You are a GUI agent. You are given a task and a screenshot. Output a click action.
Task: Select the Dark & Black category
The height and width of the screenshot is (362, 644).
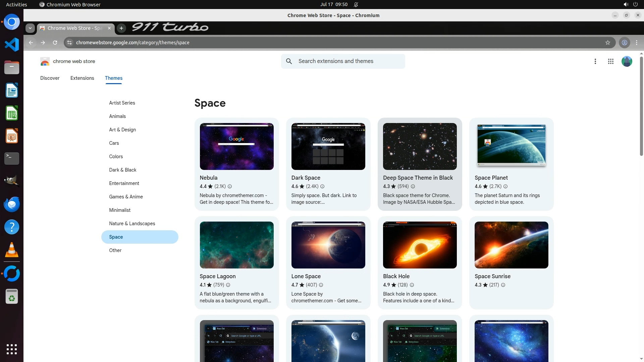(x=122, y=170)
